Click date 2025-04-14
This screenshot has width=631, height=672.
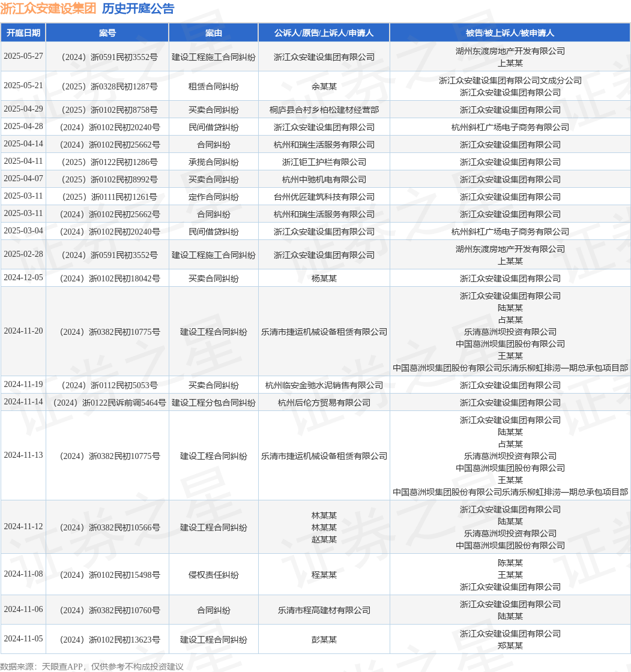coord(23,144)
